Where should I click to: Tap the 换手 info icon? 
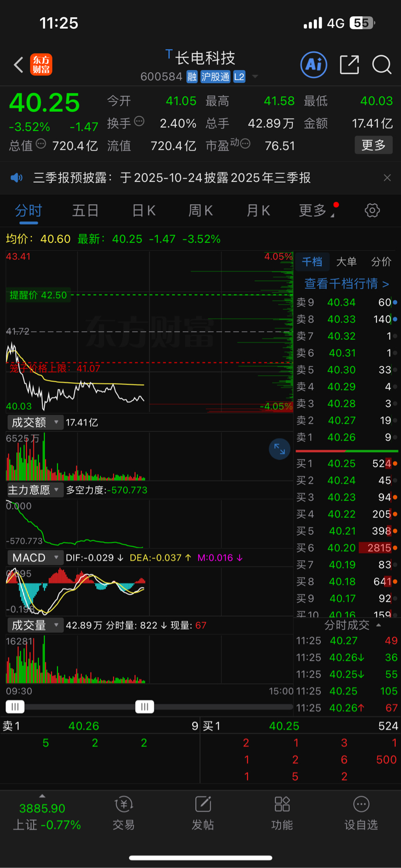[139, 121]
